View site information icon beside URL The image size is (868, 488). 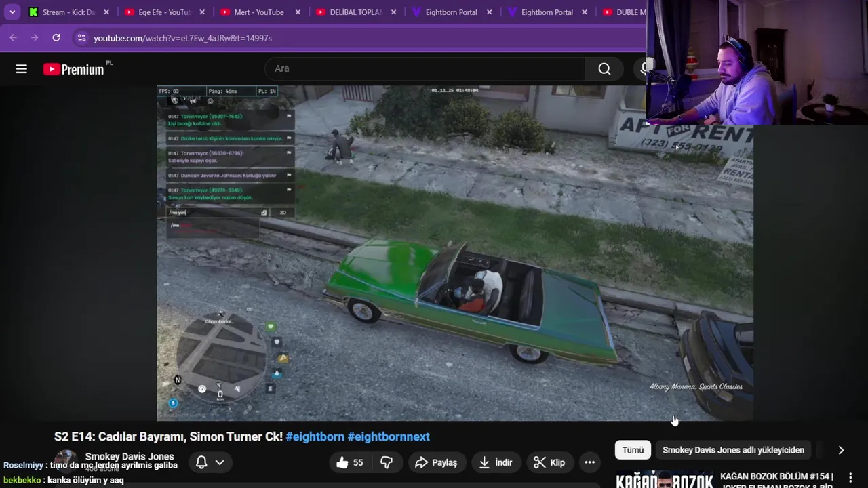pyautogui.click(x=81, y=38)
